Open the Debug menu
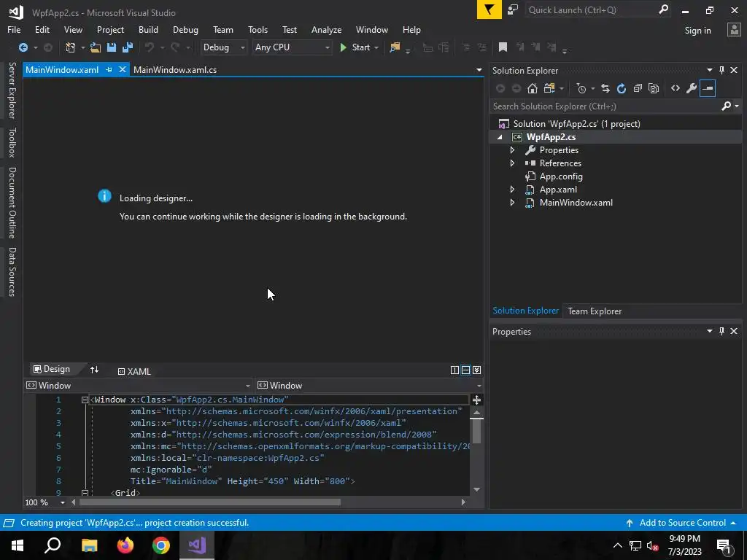 185,29
